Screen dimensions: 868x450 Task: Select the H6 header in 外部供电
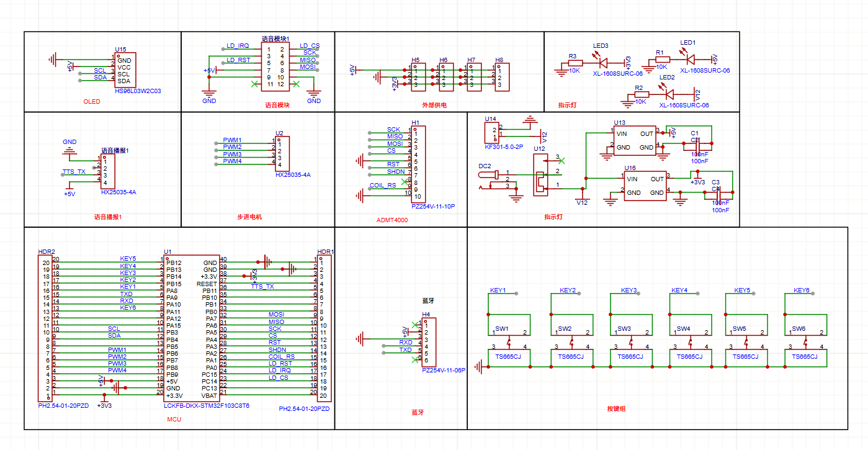click(x=447, y=78)
